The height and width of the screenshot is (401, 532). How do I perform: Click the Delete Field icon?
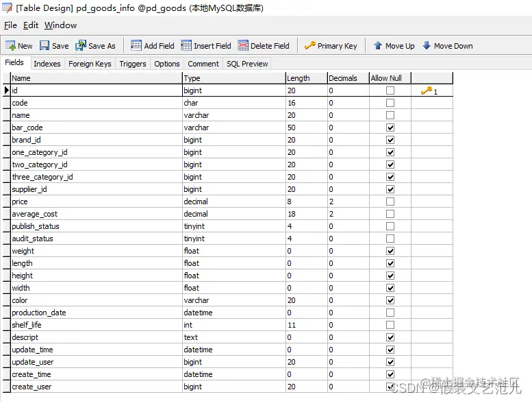click(243, 45)
